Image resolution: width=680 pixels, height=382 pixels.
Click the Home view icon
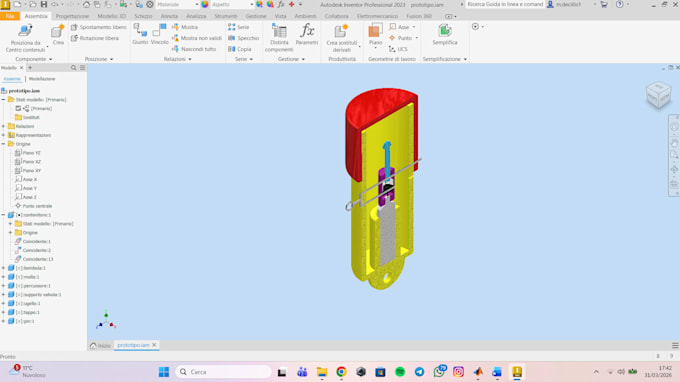point(86,4)
